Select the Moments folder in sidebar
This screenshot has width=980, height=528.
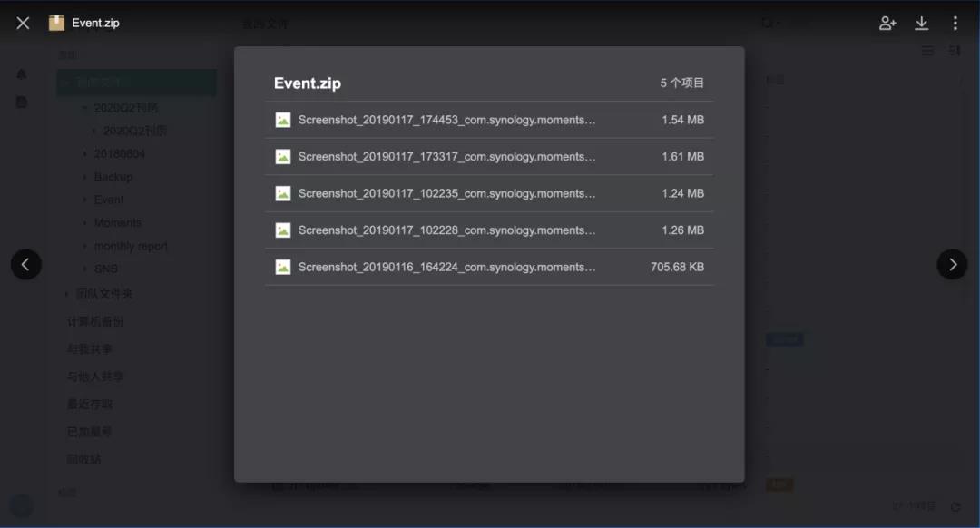117,222
